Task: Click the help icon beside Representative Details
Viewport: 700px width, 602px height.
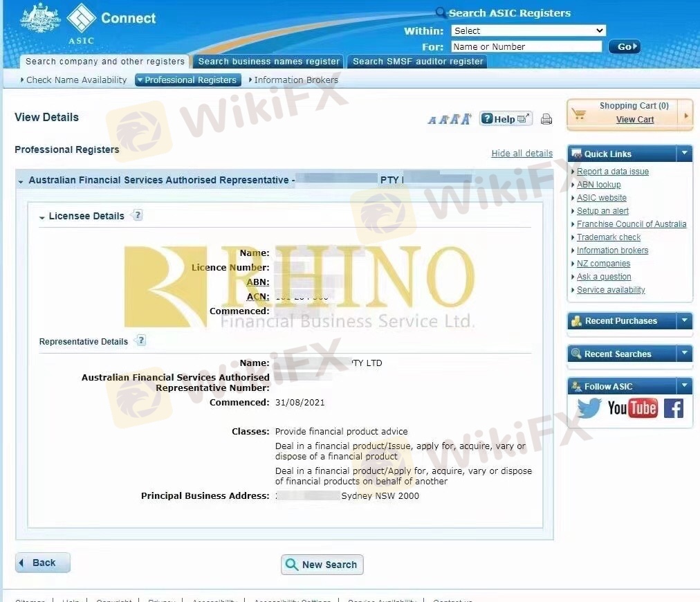Action: tap(141, 340)
